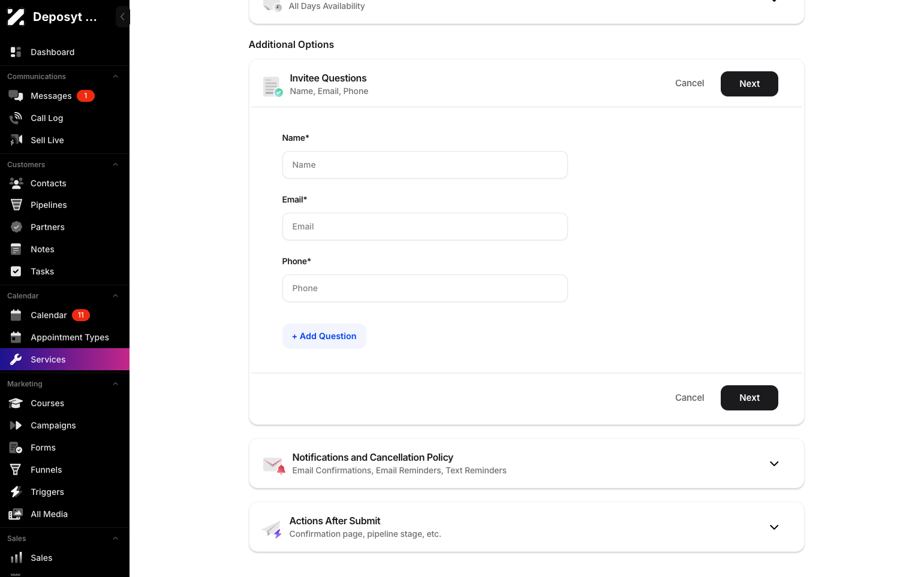Click the bottom Cancel button
The width and height of the screenshot is (924, 577).
pyautogui.click(x=690, y=397)
